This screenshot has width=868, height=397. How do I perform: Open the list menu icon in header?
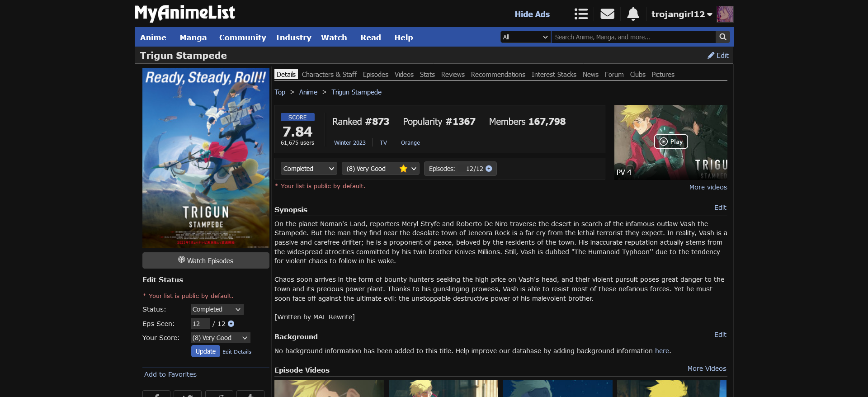581,14
